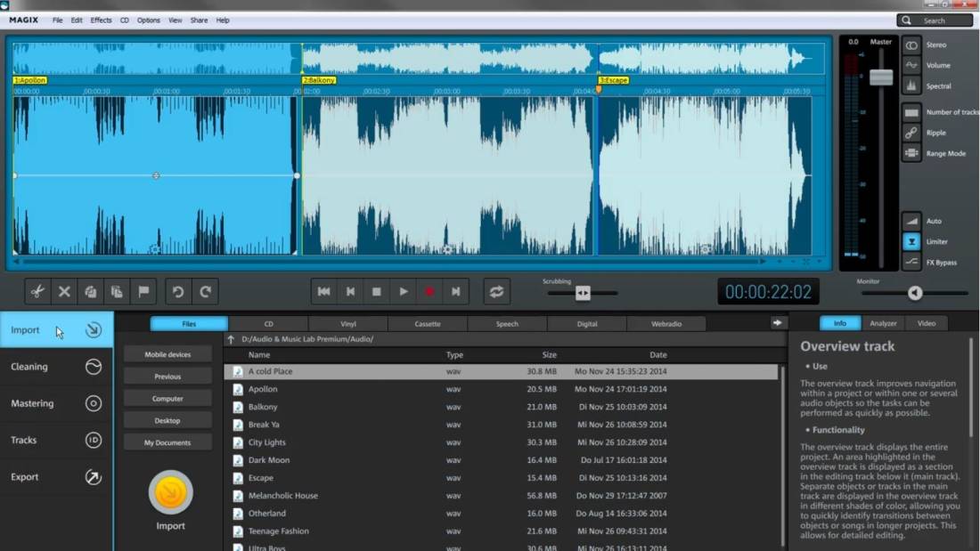Enable FX Bypass
980x551 pixels.
coord(911,262)
